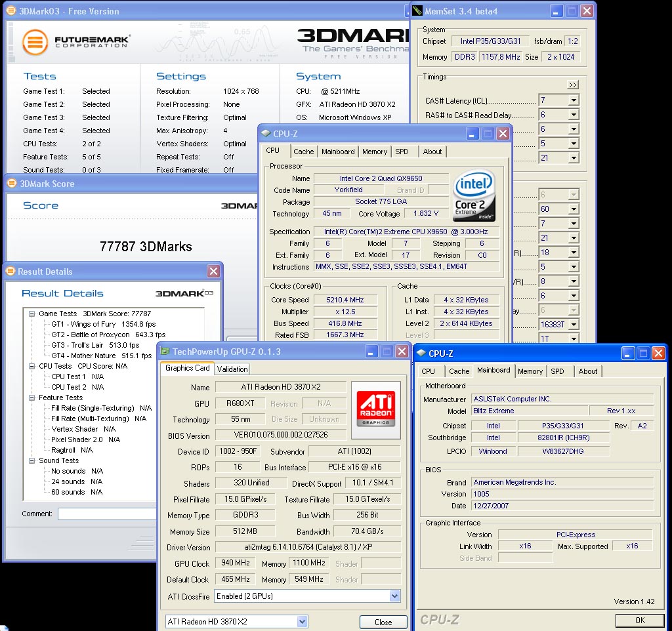This screenshot has width=672, height=631.
Task: Collapse the CPU Tests tree node
Action: point(31,366)
